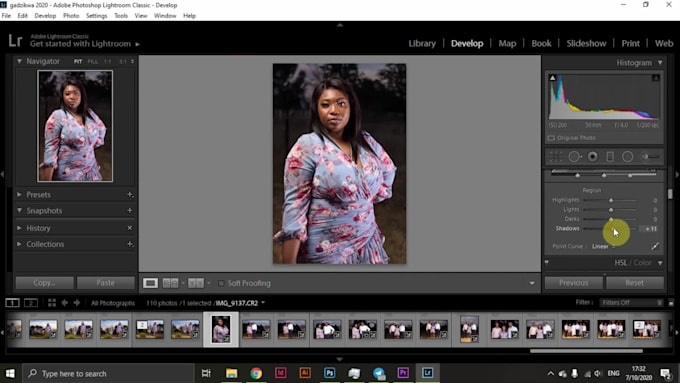Click the Lights region slider handle

[611, 210]
